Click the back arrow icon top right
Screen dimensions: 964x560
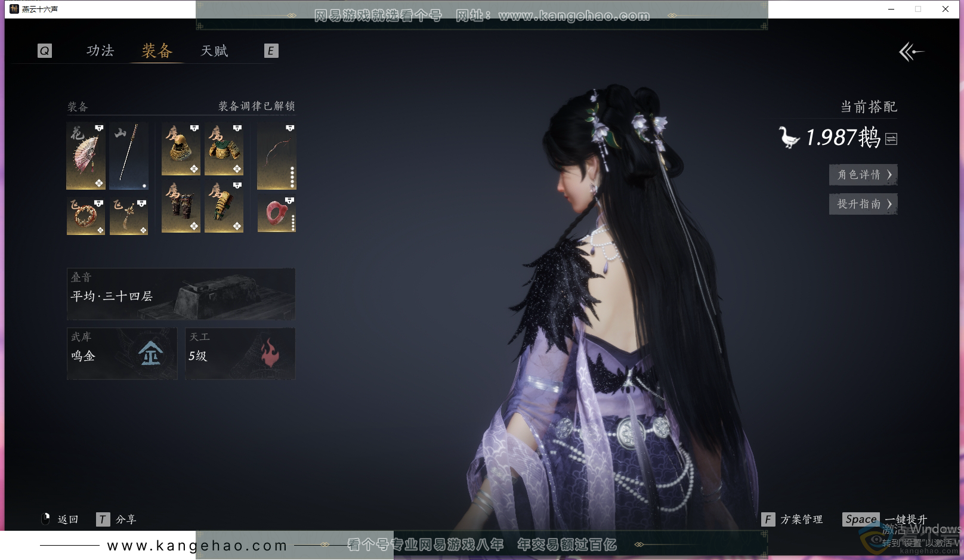pos(911,52)
